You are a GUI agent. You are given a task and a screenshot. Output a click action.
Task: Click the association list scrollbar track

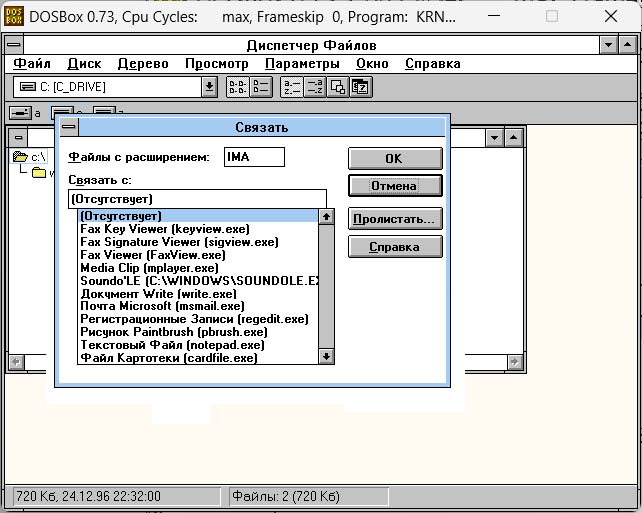tap(326, 287)
